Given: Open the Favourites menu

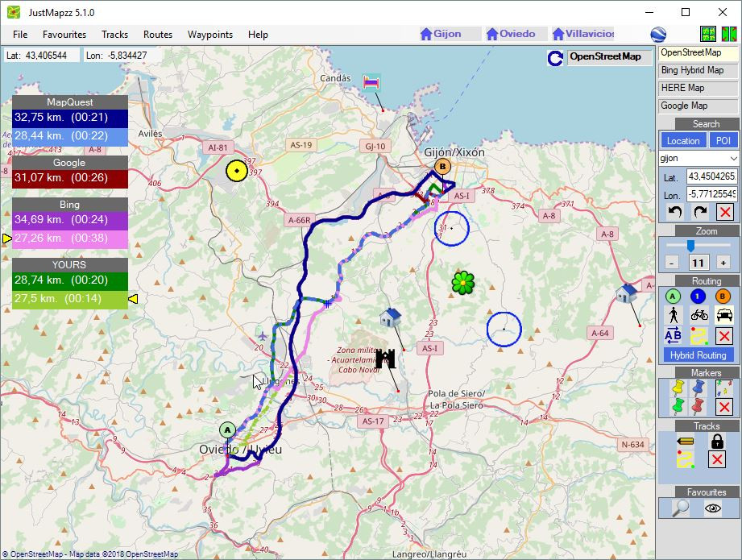Looking at the screenshot, I should click(x=64, y=35).
